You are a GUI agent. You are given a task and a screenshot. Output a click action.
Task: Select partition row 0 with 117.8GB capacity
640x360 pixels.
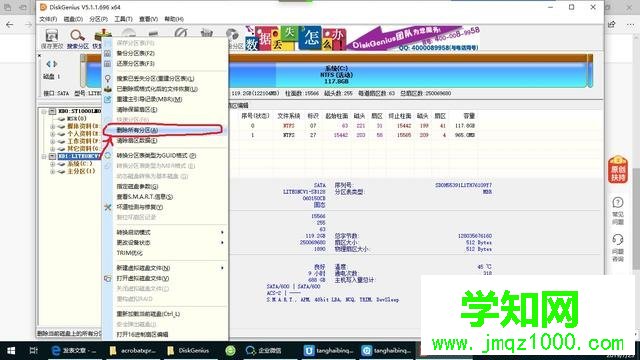[x=358, y=126]
